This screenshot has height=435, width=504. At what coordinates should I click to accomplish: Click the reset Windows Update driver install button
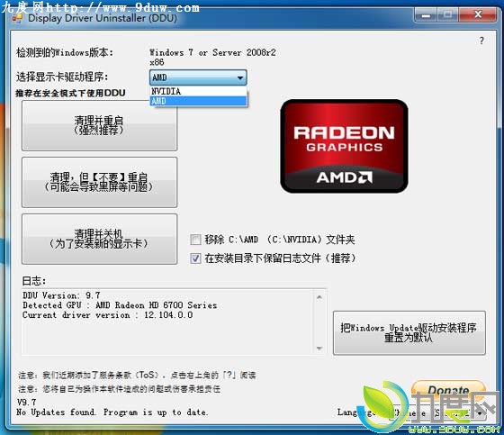[409, 332]
